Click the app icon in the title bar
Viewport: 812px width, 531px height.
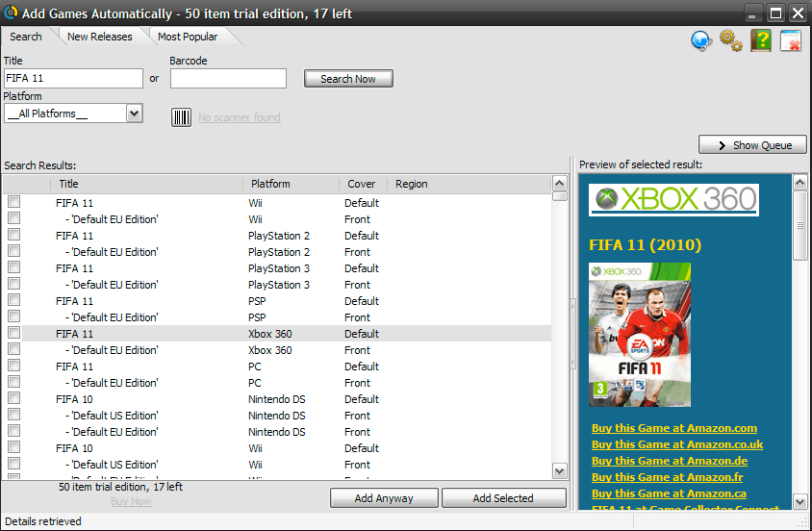click(x=11, y=13)
